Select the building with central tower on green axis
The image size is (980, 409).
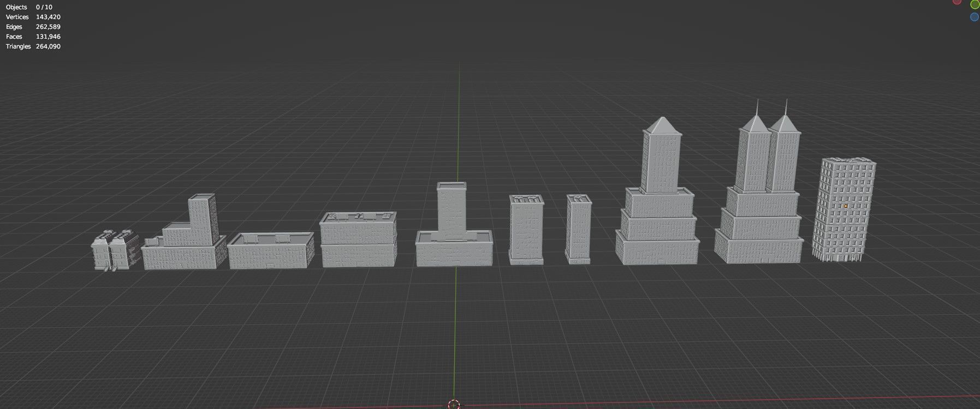click(x=454, y=225)
